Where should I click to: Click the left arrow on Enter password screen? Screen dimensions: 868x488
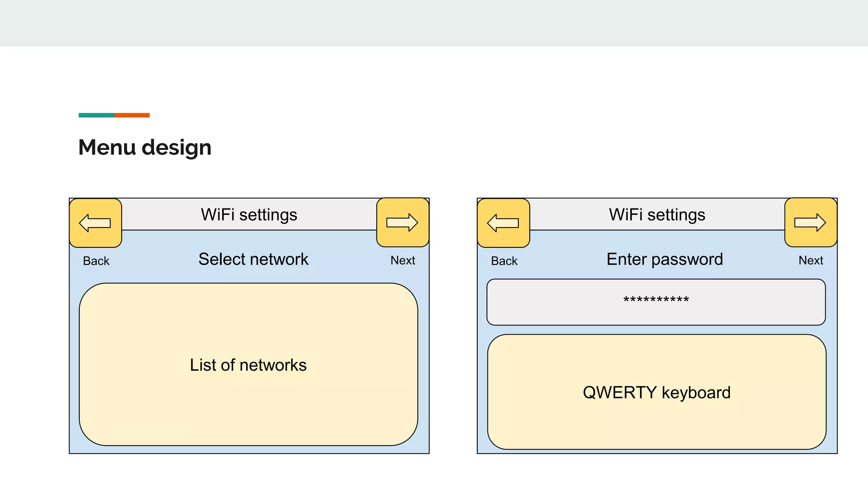[504, 223]
